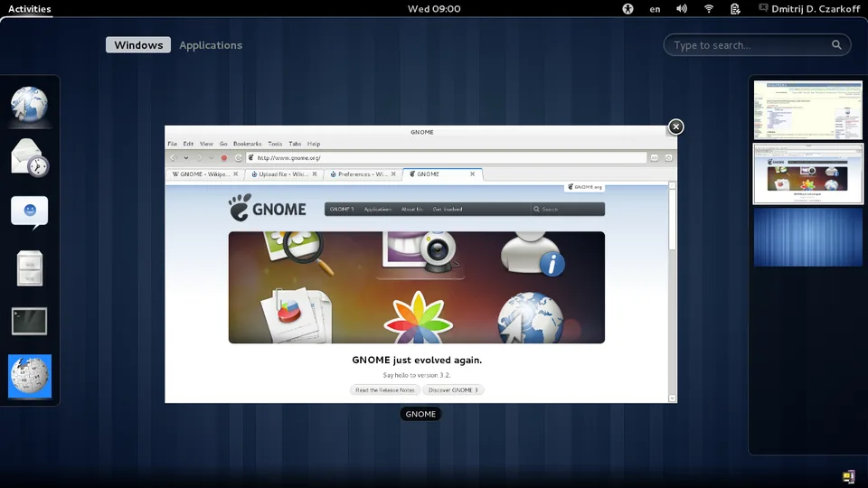The height and width of the screenshot is (488, 868).
Task: Launch the Evolution mail icon in dash
Action: 30,158
